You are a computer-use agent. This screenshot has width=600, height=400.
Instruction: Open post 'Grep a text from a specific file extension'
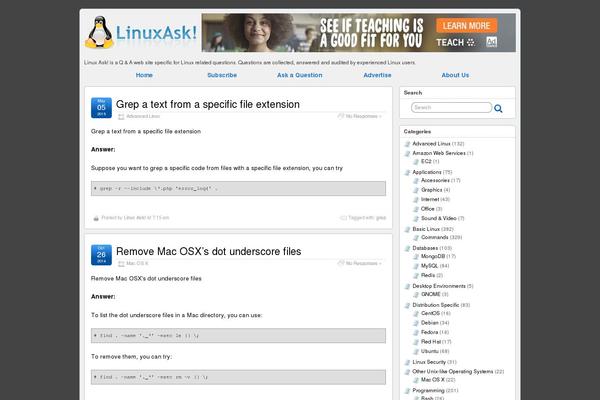point(208,104)
